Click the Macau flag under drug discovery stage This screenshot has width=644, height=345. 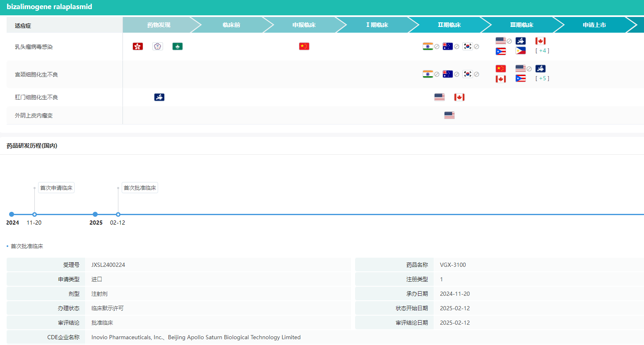178,46
